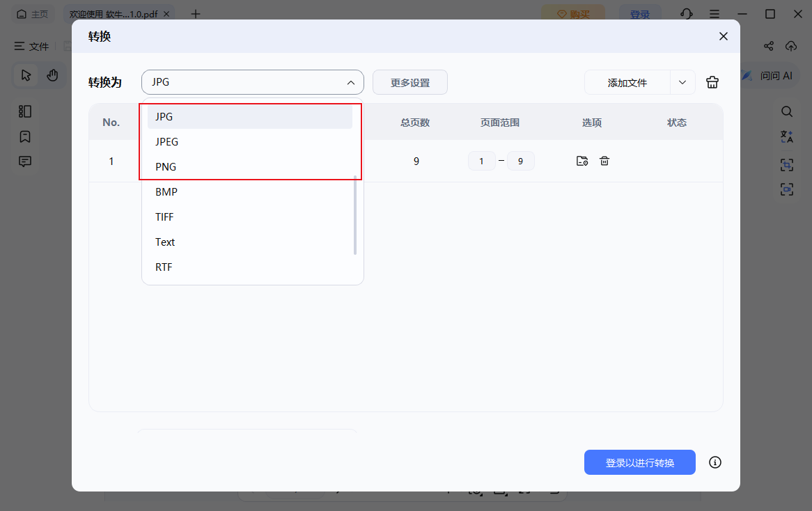
Task: Delete file row 1 with trash icon
Action: pyautogui.click(x=604, y=161)
